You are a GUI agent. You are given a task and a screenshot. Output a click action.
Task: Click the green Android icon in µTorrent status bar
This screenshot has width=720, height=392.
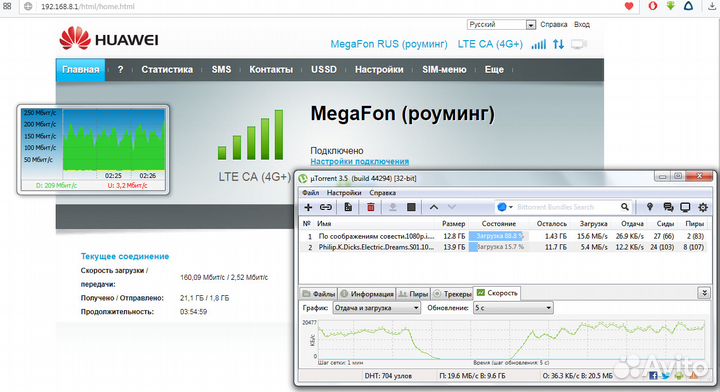coord(679,375)
